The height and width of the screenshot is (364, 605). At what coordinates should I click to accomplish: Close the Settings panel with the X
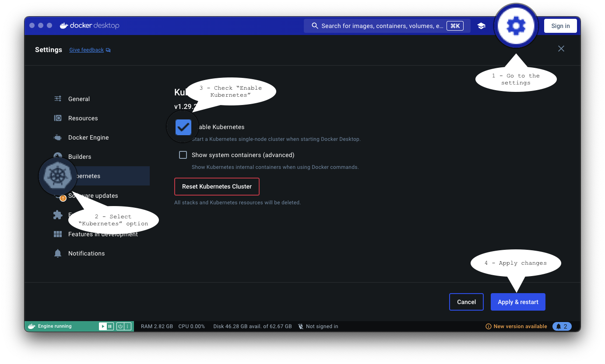click(561, 49)
